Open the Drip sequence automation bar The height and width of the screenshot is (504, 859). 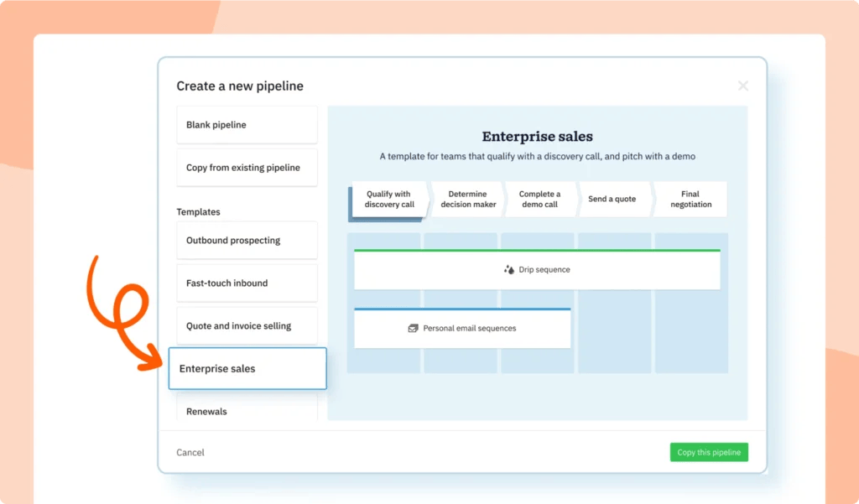[538, 269]
